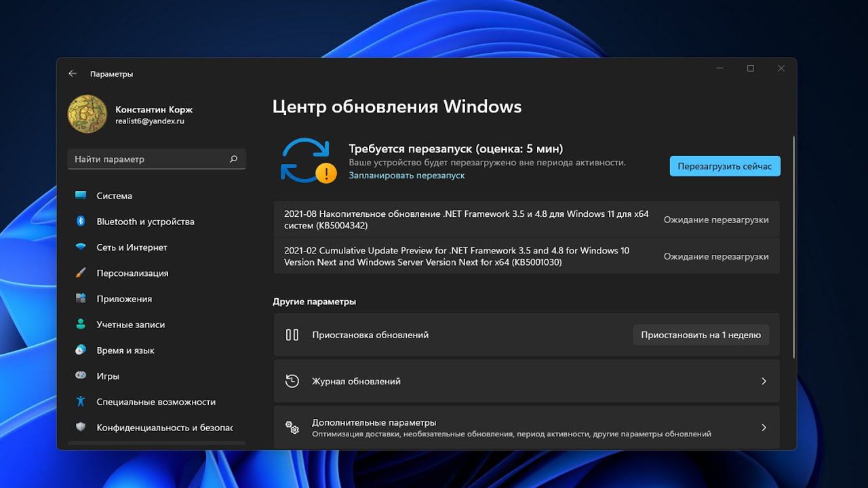868x488 pixels.
Task: Click the vertical scrollbar of the update page
Action: point(793,246)
